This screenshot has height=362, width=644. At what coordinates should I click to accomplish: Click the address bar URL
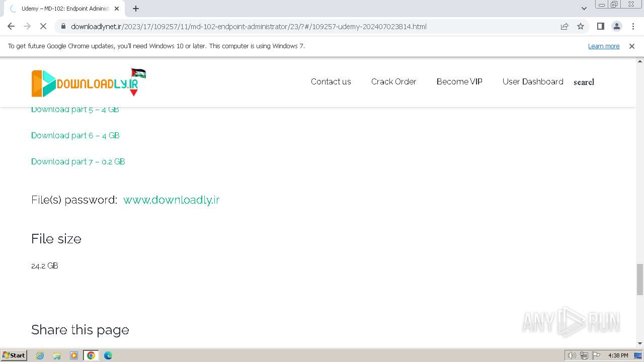(x=249, y=26)
